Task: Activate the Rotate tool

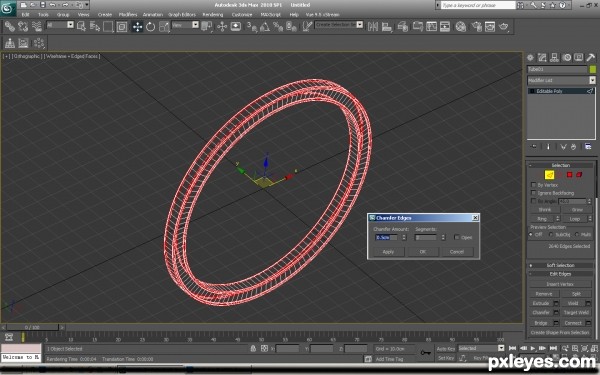Action: [x=150, y=26]
